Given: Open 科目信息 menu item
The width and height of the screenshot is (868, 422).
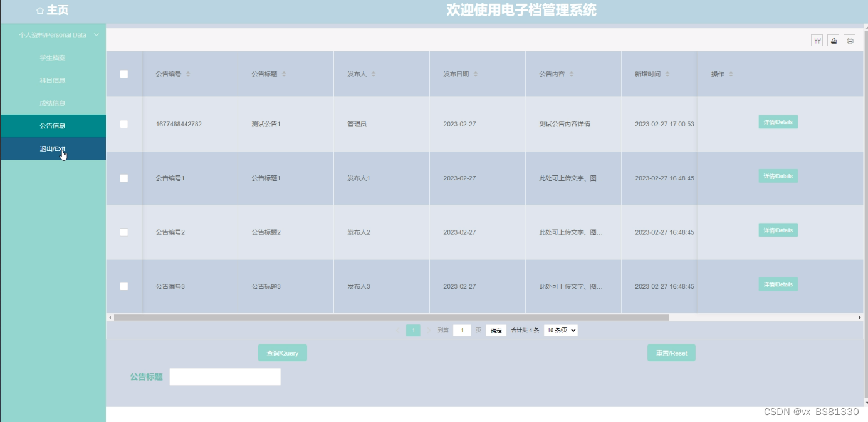Looking at the screenshot, I should 53,80.
